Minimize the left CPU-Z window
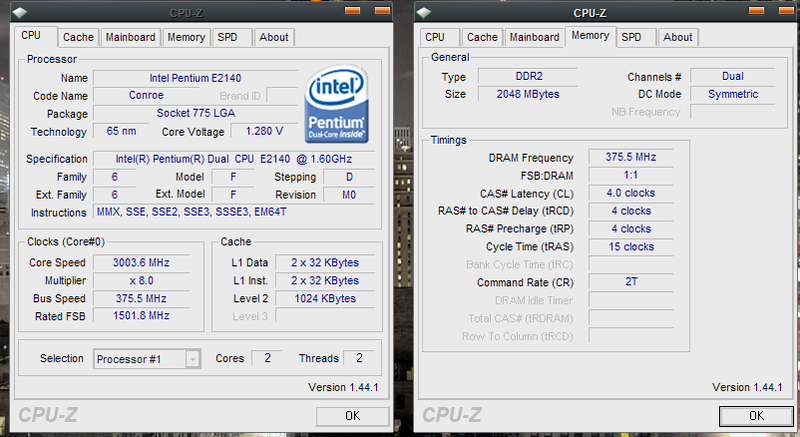 [x=352, y=10]
